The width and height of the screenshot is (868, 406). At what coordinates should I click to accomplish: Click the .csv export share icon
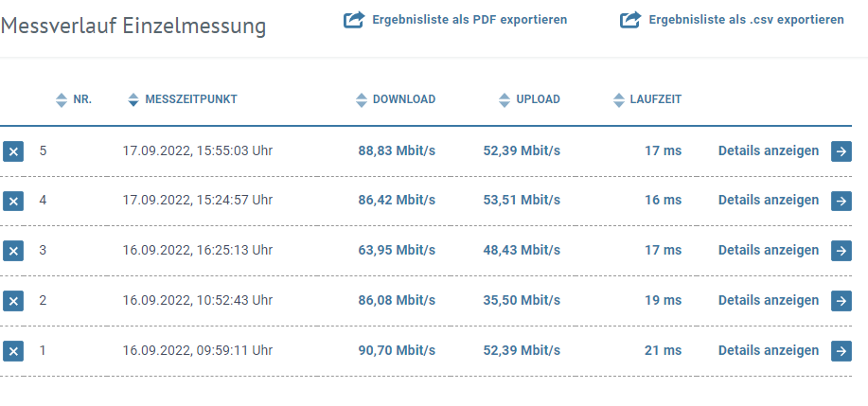(630, 20)
